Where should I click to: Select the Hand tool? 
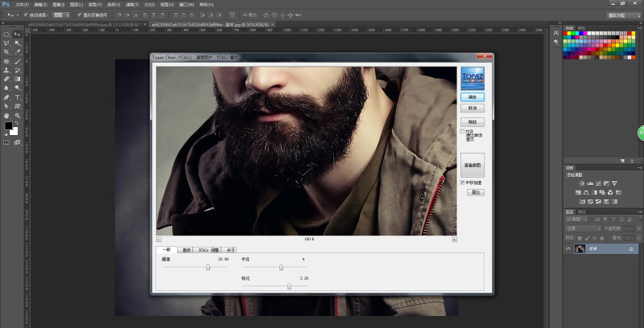click(6, 115)
